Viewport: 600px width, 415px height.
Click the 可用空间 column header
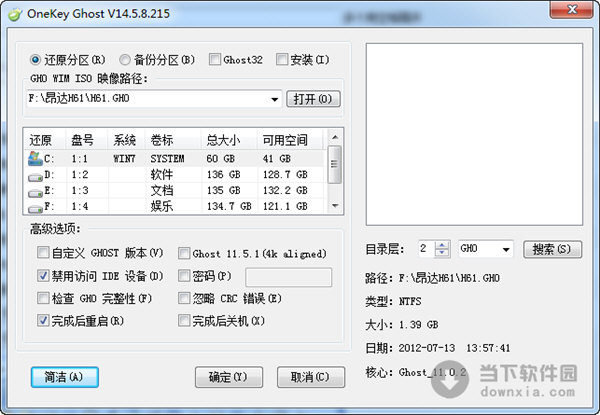(x=290, y=140)
